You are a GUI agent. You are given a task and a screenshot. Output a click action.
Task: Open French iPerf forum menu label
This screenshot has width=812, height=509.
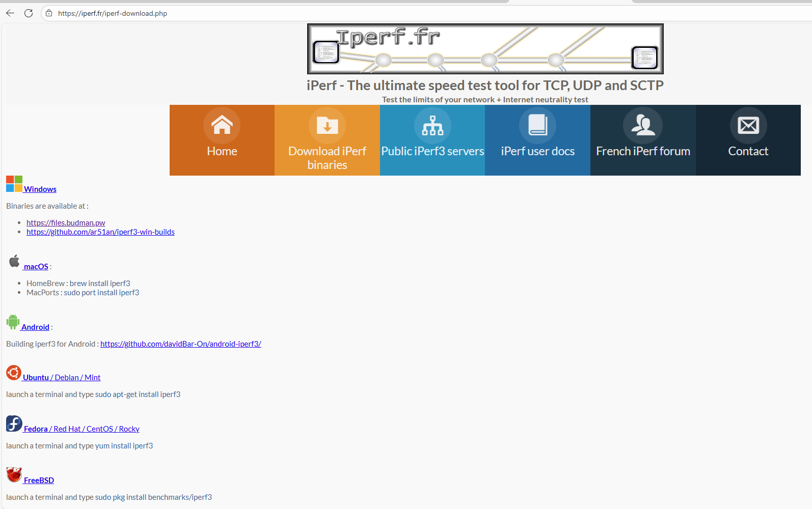coord(643,151)
